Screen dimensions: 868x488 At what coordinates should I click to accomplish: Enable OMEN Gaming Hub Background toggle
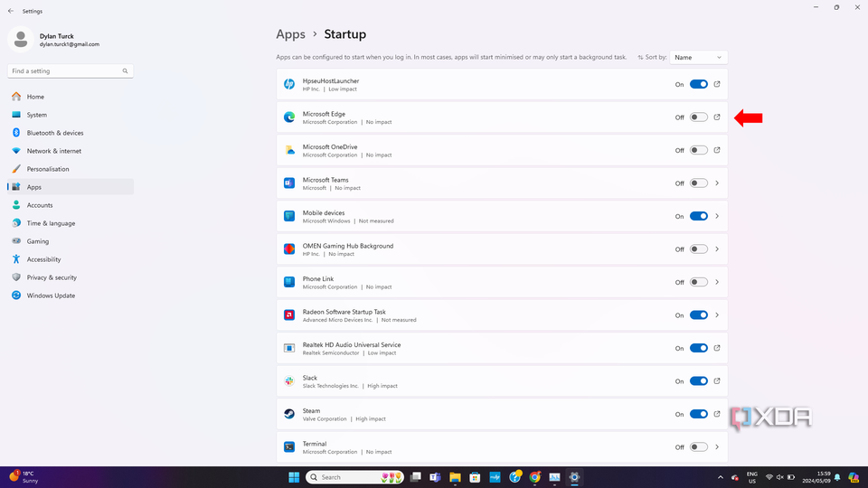pyautogui.click(x=699, y=249)
